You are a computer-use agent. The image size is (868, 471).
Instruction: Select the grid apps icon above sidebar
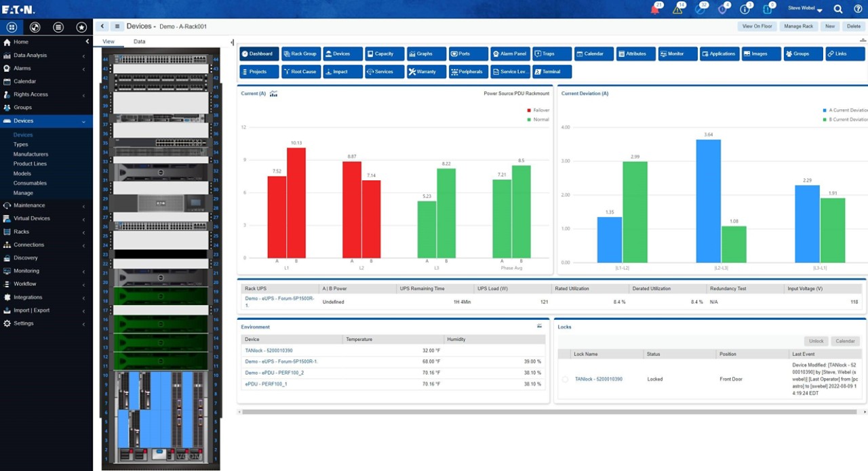(12, 27)
